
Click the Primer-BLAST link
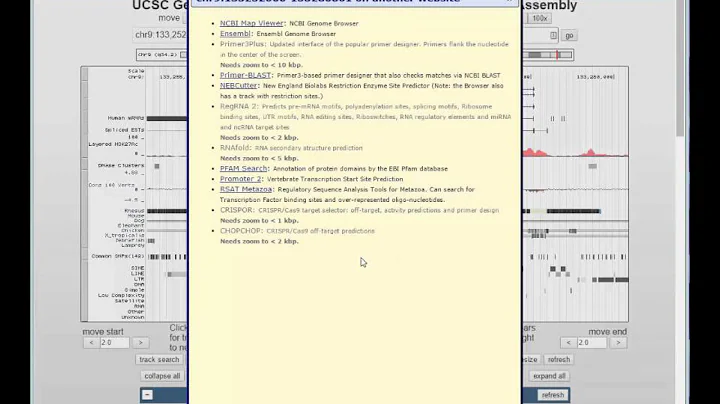(245, 75)
